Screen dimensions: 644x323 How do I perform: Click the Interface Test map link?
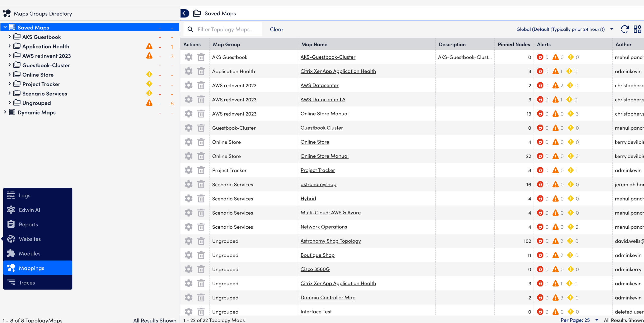[x=316, y=312]
